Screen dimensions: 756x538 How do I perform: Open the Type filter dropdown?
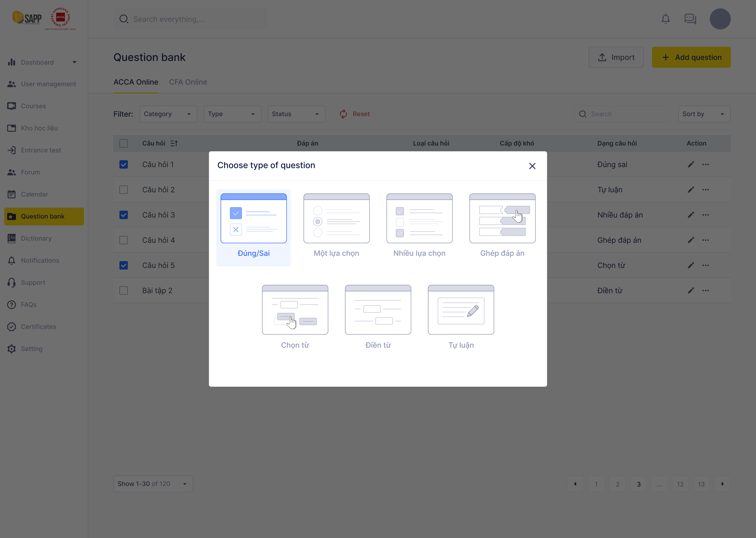coord(232,114)
